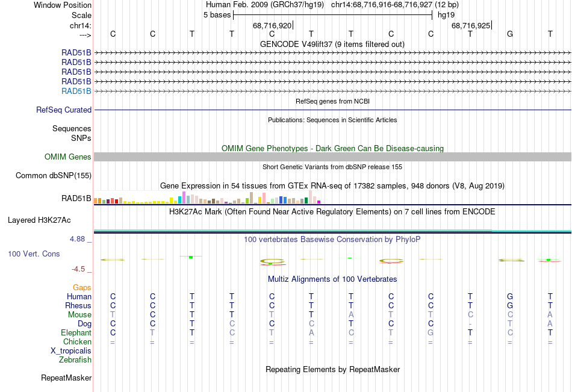Screen dimensions: 572x392
Task: Click the Gaps row label
Action: coord(82,288)
